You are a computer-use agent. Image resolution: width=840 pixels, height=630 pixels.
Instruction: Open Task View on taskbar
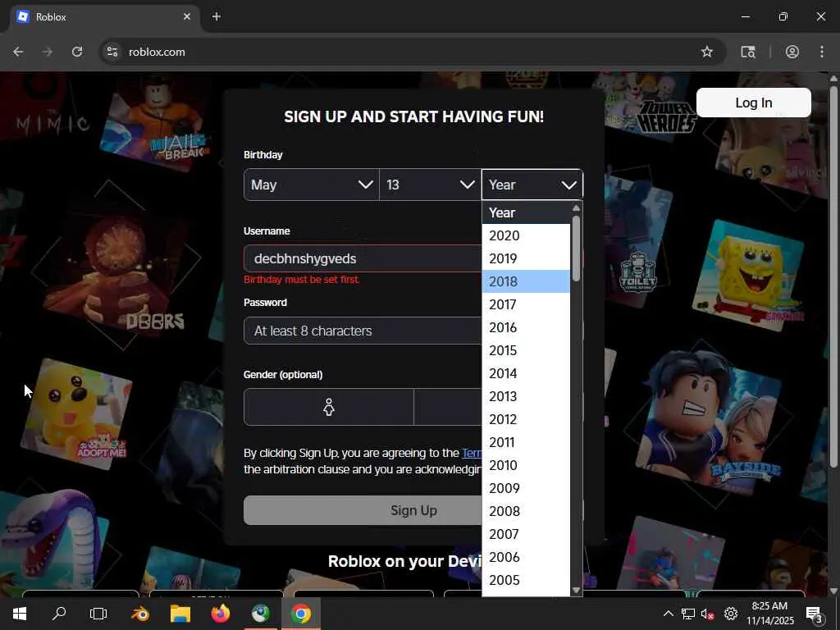click(x=98, y=614)
